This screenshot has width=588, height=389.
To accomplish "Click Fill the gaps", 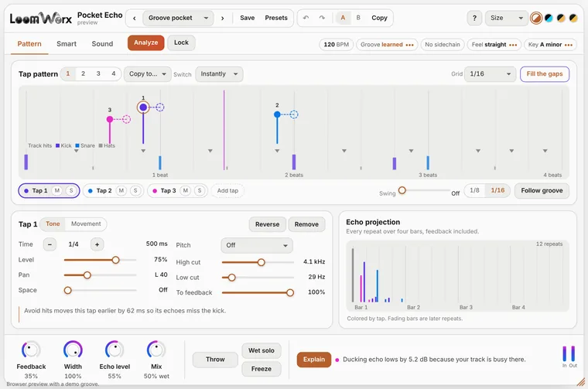I will (545, 73).
